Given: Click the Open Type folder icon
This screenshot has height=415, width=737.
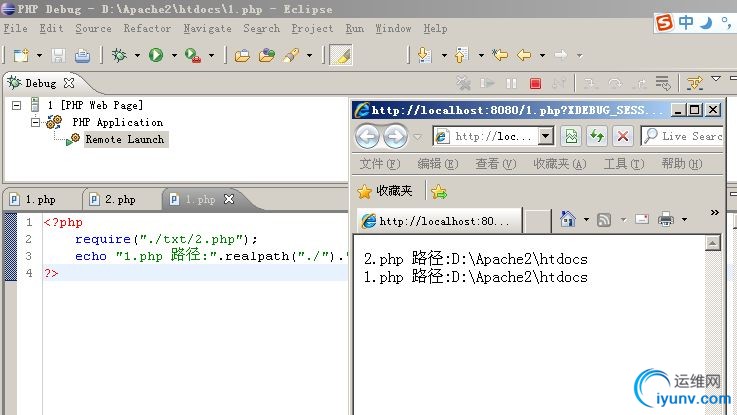Looking at the screenshot, I should pyautogui.click(x=267, y=55).
